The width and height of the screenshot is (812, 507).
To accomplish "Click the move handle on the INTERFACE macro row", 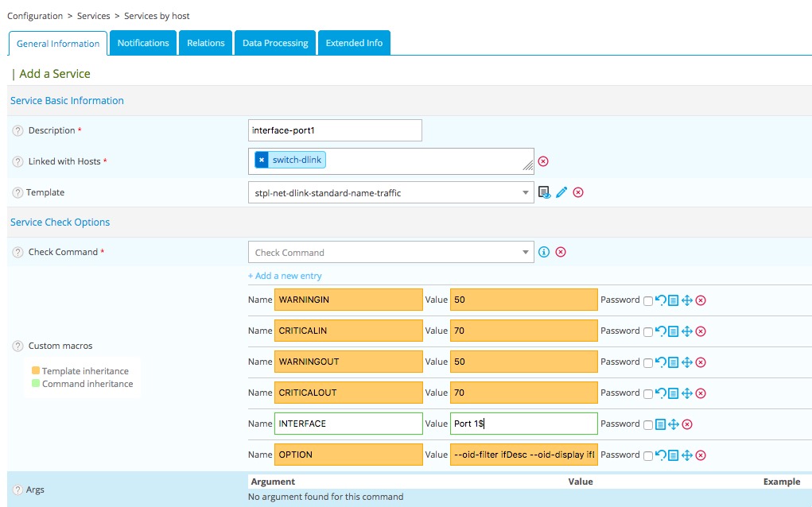I will tap(674, 424).
